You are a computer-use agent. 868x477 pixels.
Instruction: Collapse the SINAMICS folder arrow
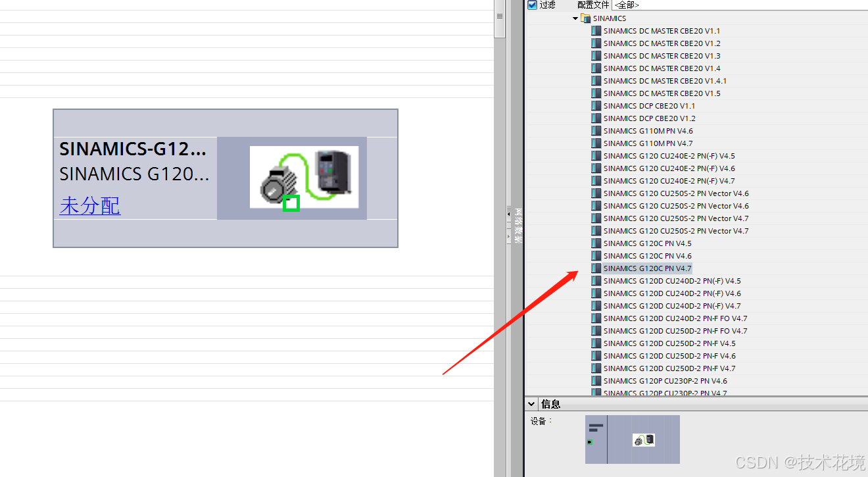click(576, 18)
